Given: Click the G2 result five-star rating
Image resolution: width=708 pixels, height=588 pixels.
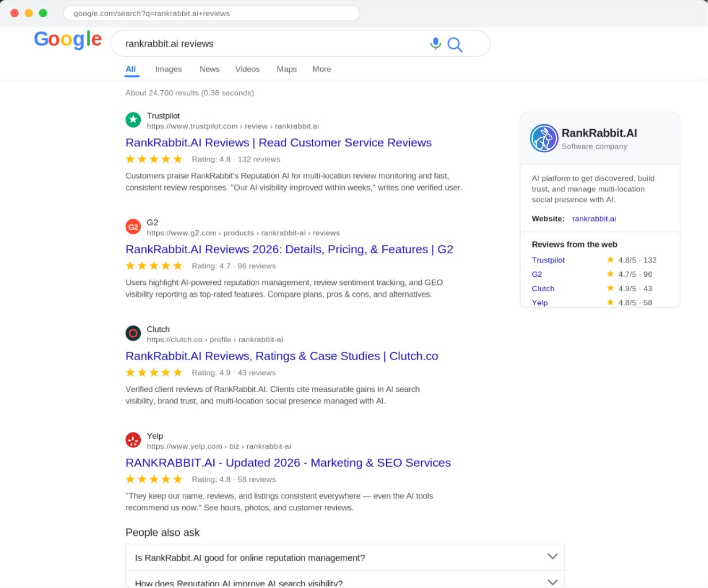Looking at the screenshot, I should [x=154, y=266].
